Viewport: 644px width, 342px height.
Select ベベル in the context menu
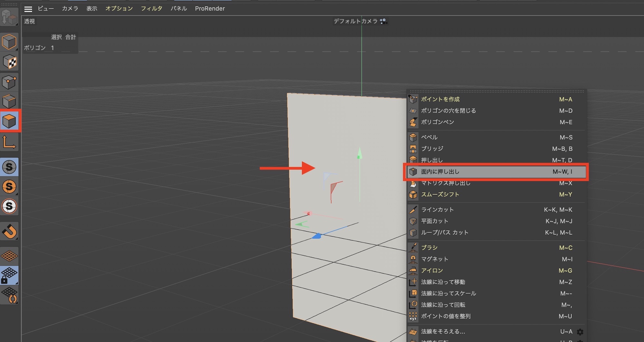point(429,137)
